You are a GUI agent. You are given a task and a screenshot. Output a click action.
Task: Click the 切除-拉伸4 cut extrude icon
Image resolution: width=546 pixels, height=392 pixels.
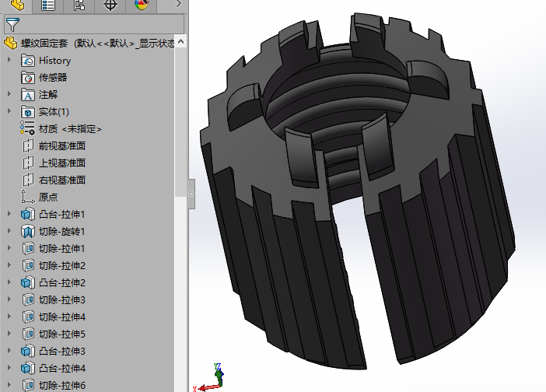tap(28, 317)
